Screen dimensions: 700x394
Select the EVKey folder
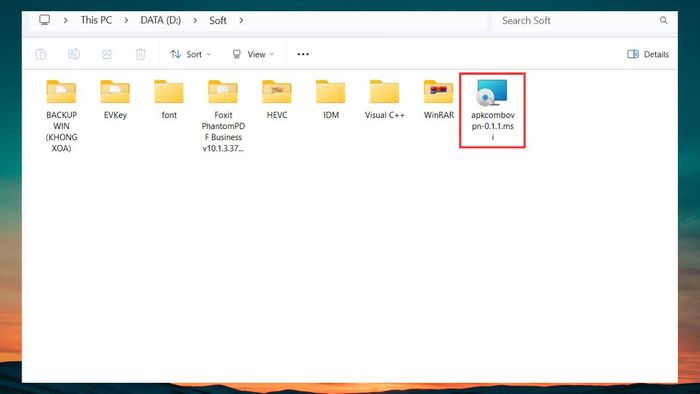click(x=115, y=99)
